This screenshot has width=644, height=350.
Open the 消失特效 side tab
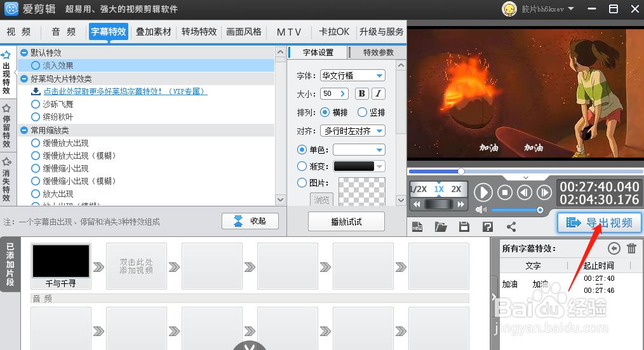click(6, 180)
